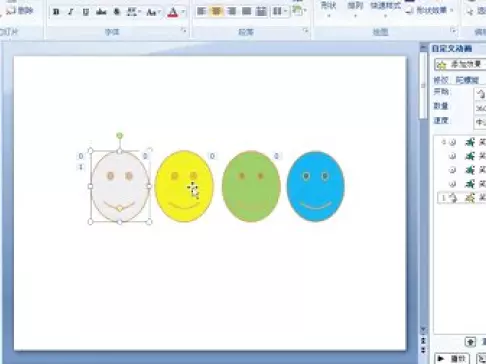The width and height of the screenshot is (486, 364).
Task: Select the yellow smiley face shape
Action: (x=184, y=186)
